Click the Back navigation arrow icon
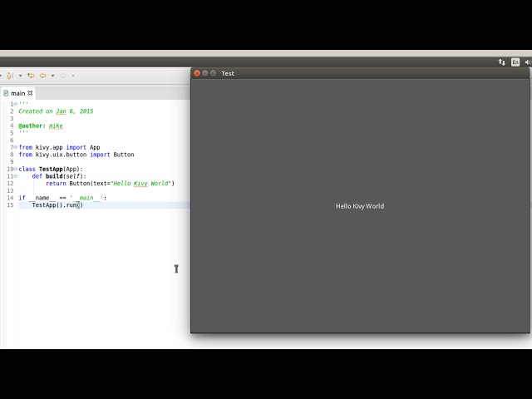The image size is (532, 399). click(42, 76)
